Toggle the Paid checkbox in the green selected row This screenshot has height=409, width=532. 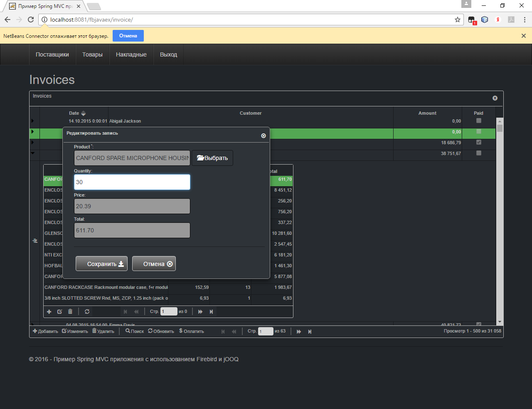479,131
